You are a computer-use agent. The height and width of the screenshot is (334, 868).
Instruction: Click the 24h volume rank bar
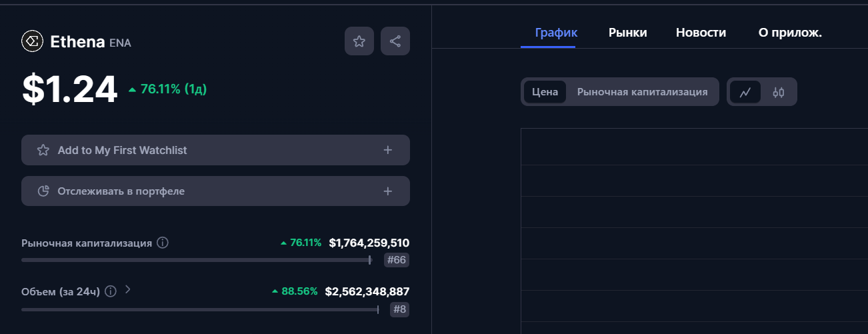200,309
